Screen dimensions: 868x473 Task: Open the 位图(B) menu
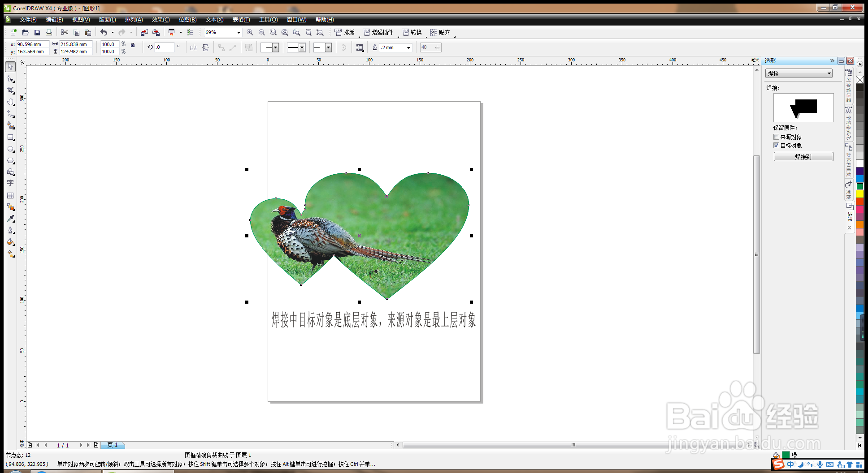[x=187, y=20]
